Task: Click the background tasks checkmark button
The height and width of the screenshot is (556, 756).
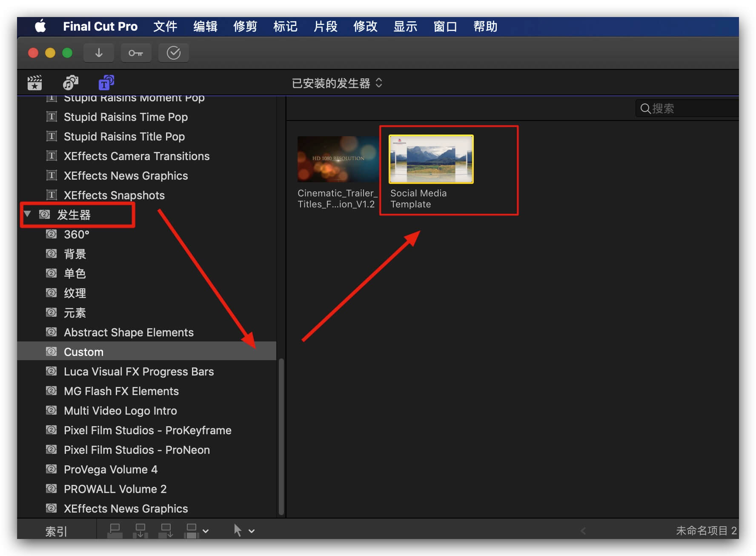Action: (x=173, y=53)
